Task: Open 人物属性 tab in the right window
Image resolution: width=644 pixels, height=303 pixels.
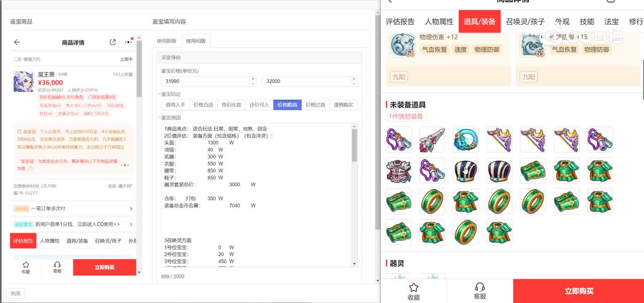Action: pos(439,21)
